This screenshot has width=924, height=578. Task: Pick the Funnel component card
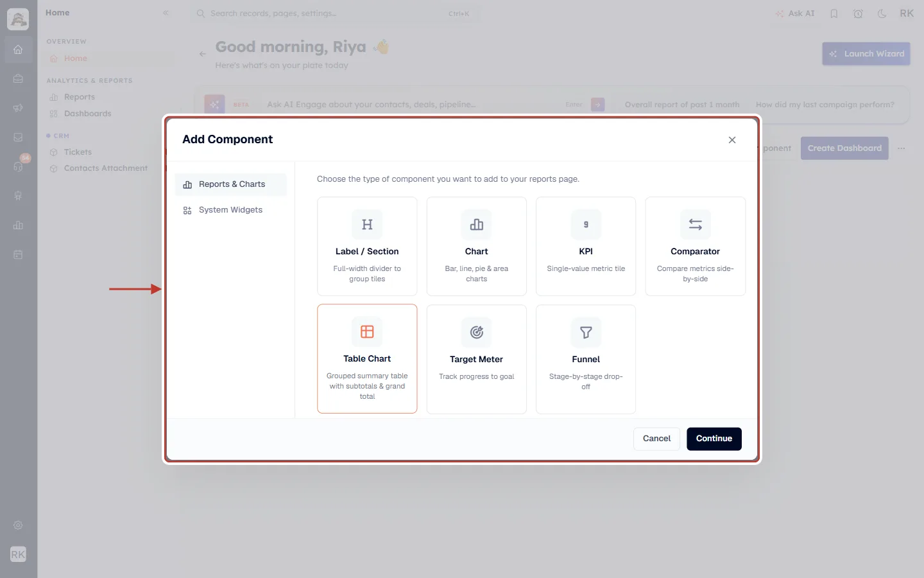(x=586, y=359)
